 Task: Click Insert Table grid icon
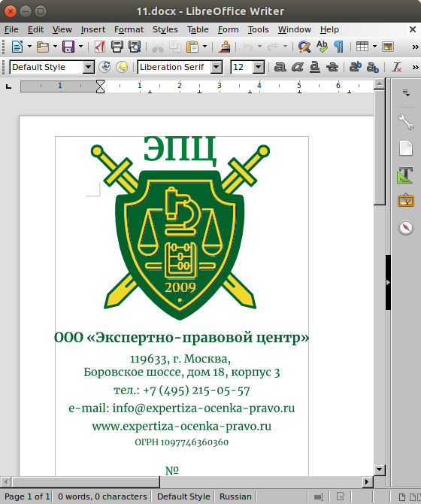(362, 47)
